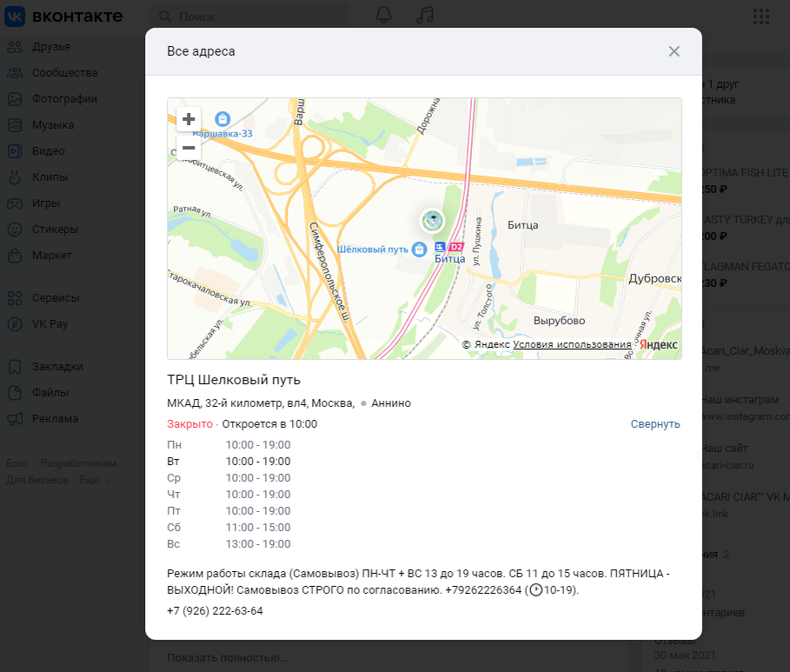Open Блог footer link

tap(17, 463)
